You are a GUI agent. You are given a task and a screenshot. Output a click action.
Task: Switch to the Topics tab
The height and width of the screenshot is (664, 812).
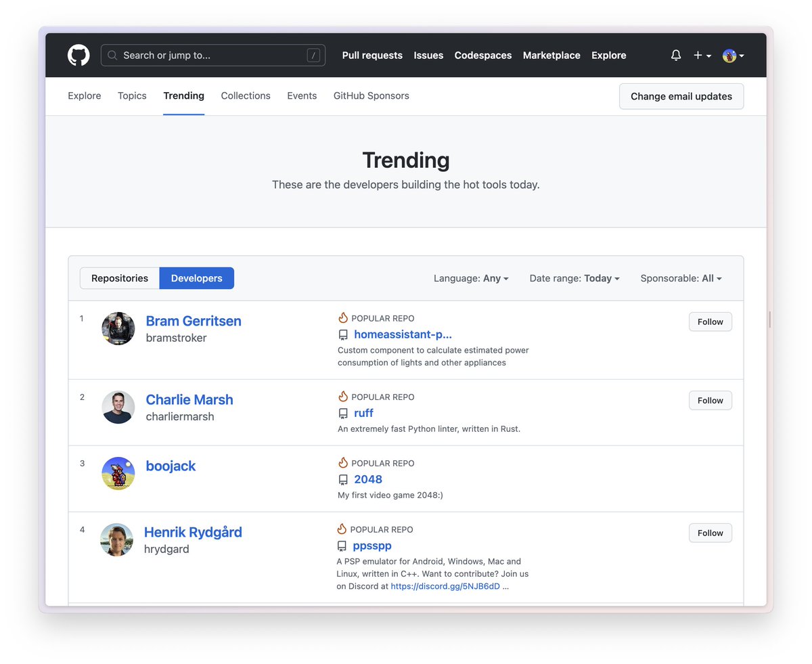click(x=132, y=96)
